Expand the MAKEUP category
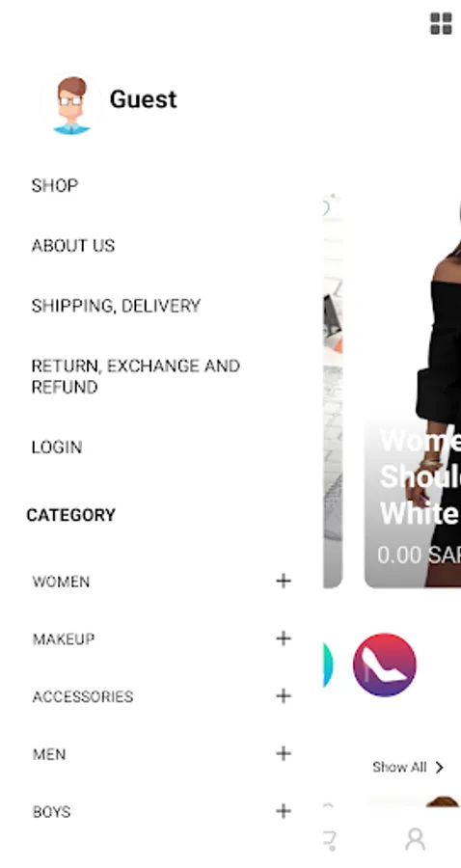The image size is (461, 868). click(x=284, y=638)
